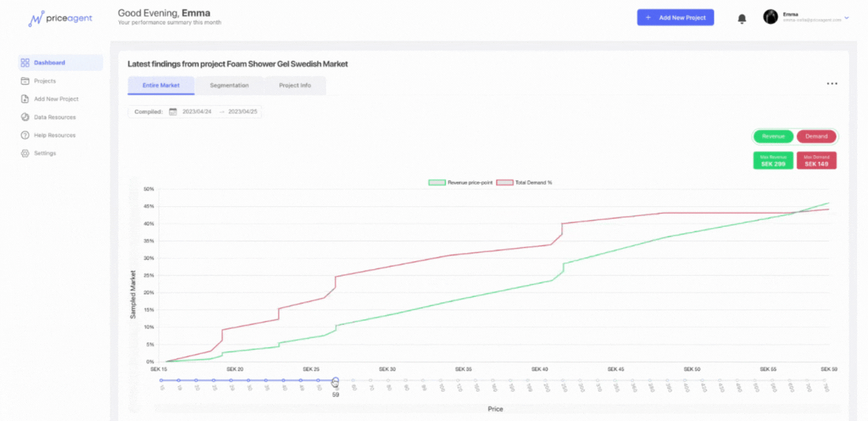Click the price slider handle at 59
The width and height of the screenshot is (868, 421).
coord(335,381)
